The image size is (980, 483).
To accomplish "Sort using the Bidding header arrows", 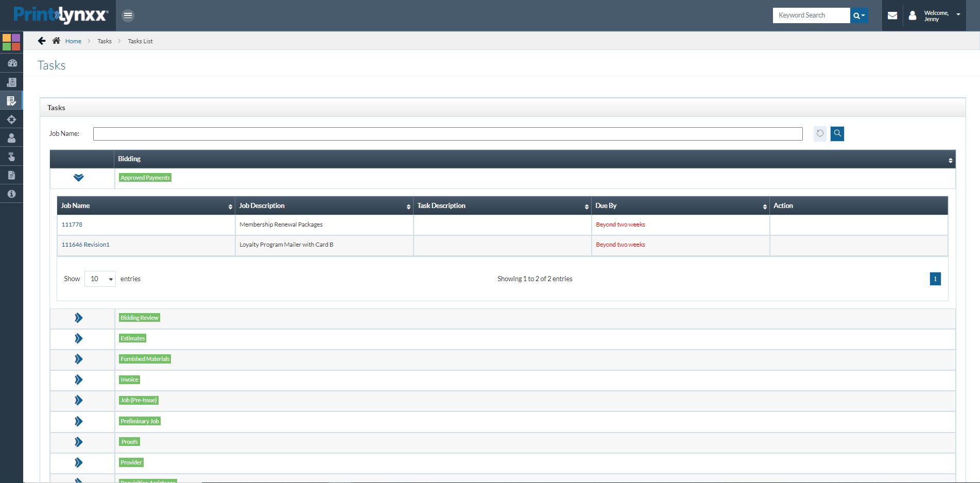I will click(950, 161).
